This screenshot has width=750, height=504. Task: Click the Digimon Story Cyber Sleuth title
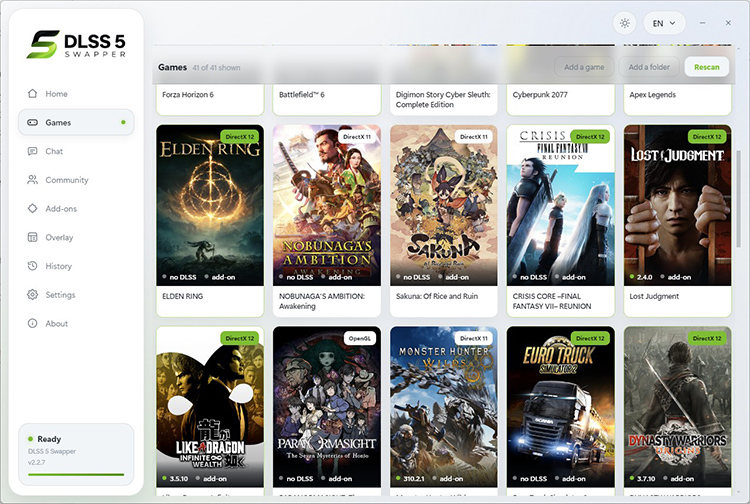coord(443,99)
